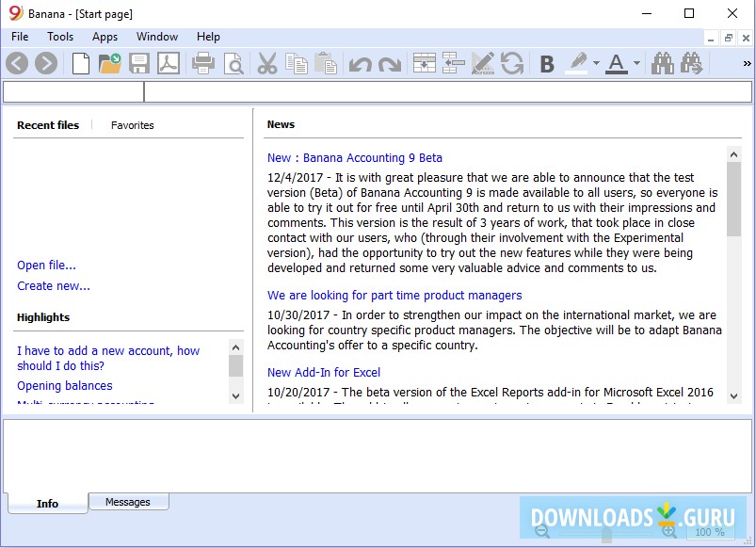Open the Help menu

[x=208, y=37]
